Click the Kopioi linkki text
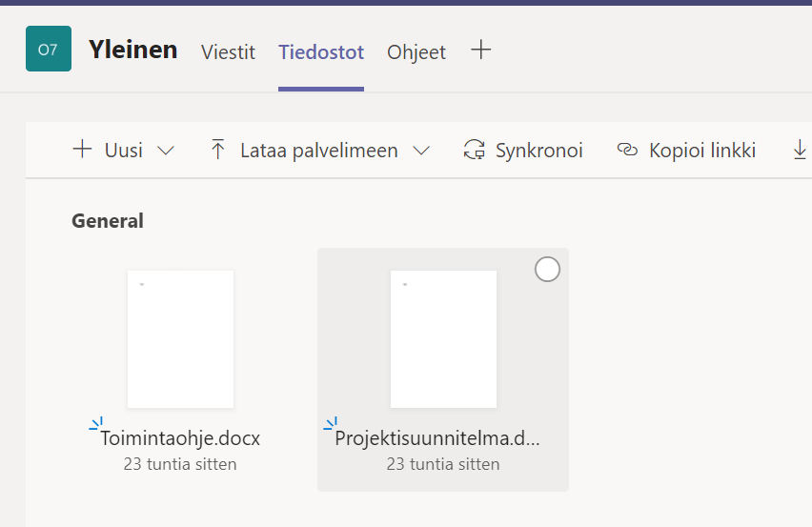This screenshot has width=812, height=527. click(x=701, y=151)
